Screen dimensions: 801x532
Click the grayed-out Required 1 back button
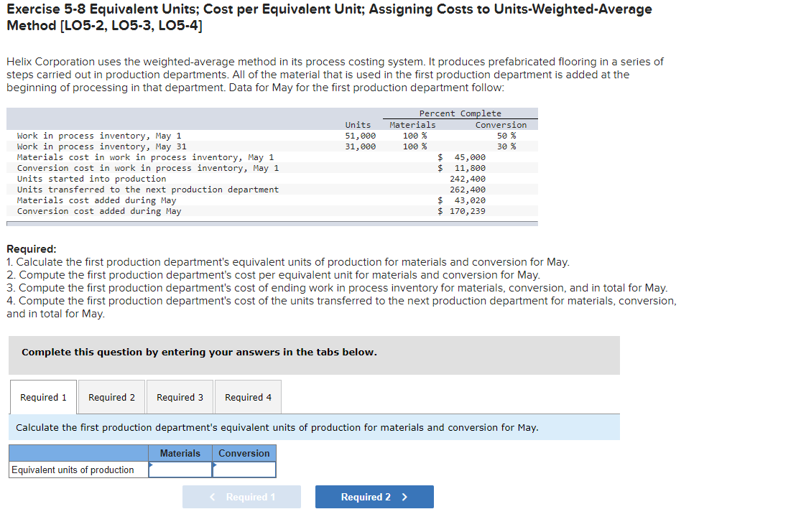(241, 496)
